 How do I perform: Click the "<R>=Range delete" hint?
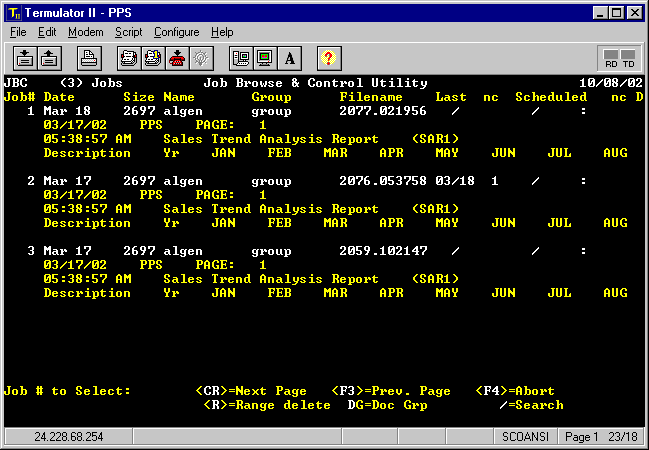(267, 405)
